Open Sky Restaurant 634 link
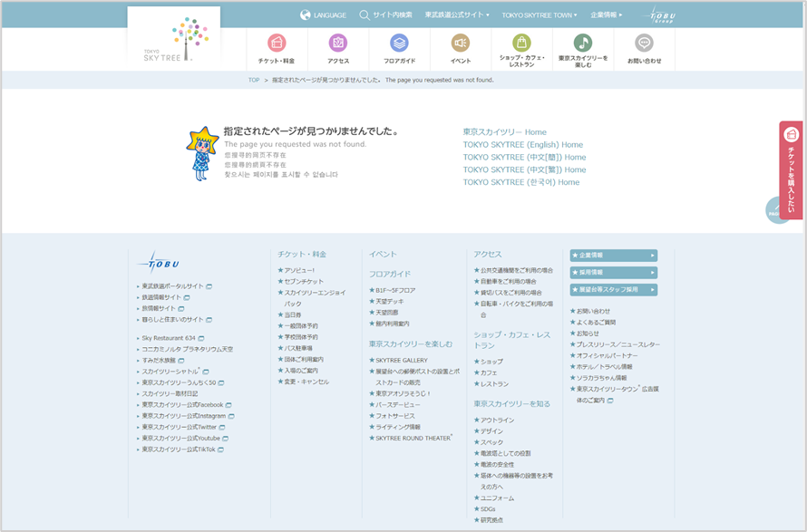This screenshot has height=532, width=807. pos(170,338)
